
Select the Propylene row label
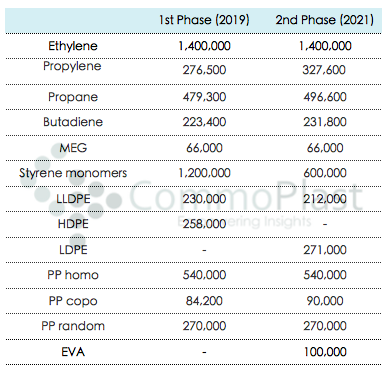point(72,66)
